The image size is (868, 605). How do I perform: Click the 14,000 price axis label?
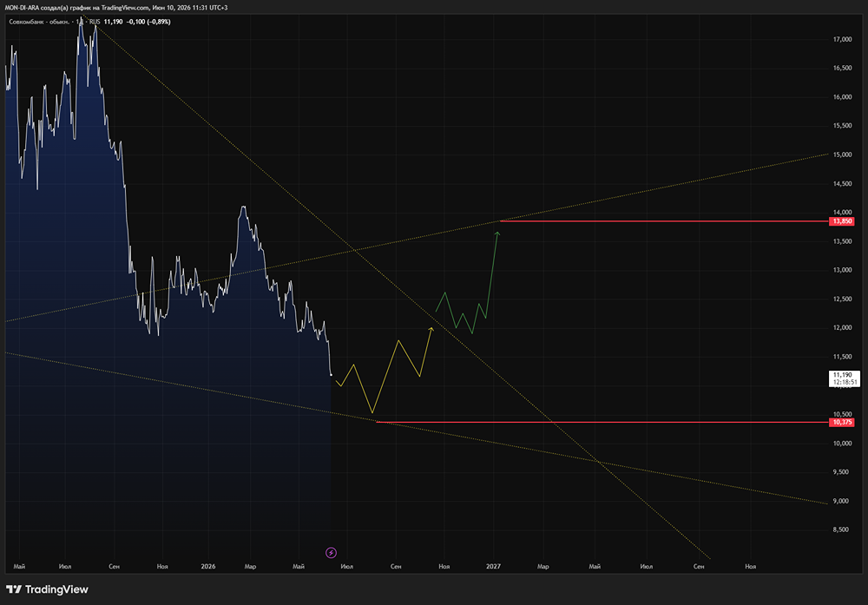(843, 213)
